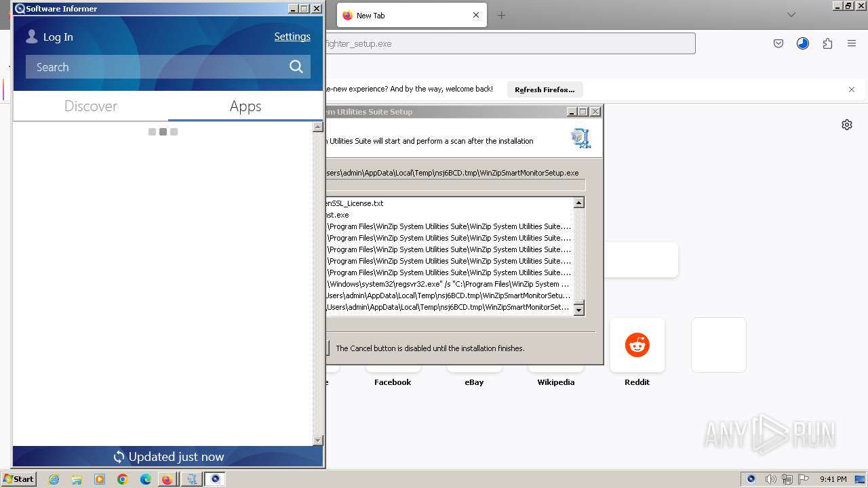This screenshot has height=488, width=868.
Task: Click the Log In label
Action: 58,37
